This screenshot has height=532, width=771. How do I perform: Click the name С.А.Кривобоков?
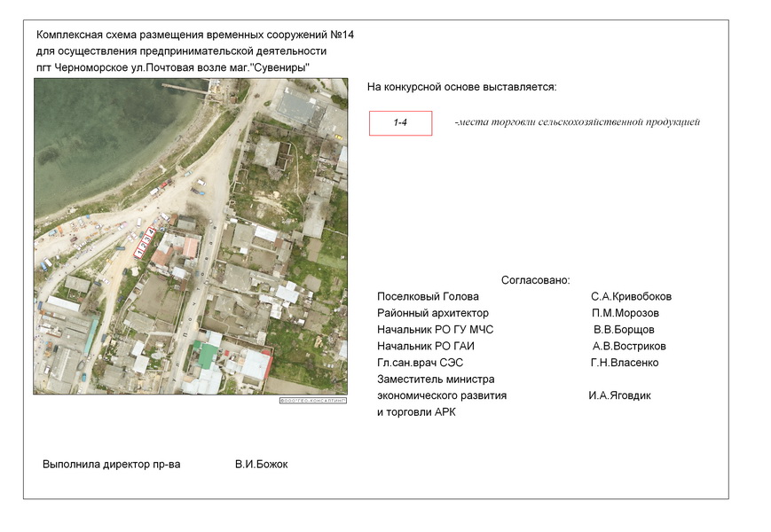pyautogui.click(x=631, y=296)
